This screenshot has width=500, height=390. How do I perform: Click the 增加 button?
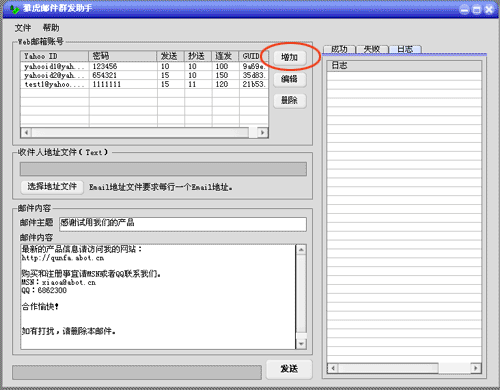pyautogui.click(x=289, y=57)
